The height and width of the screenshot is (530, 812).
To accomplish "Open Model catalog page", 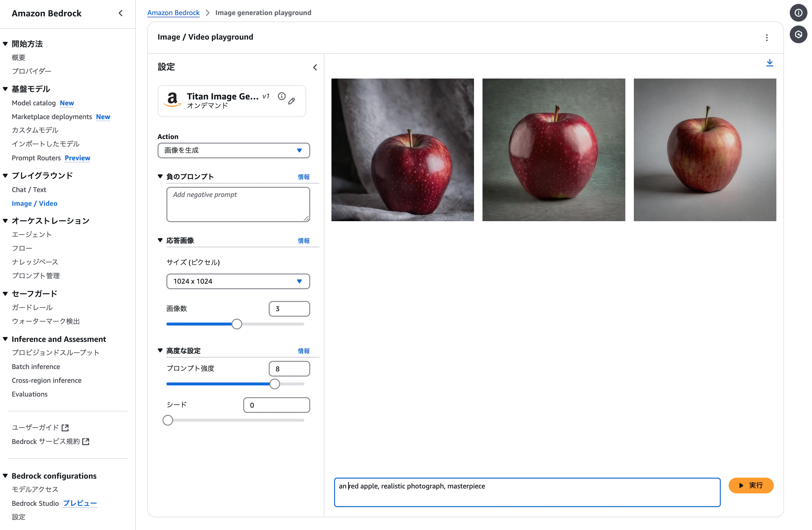I will point(33,103).
